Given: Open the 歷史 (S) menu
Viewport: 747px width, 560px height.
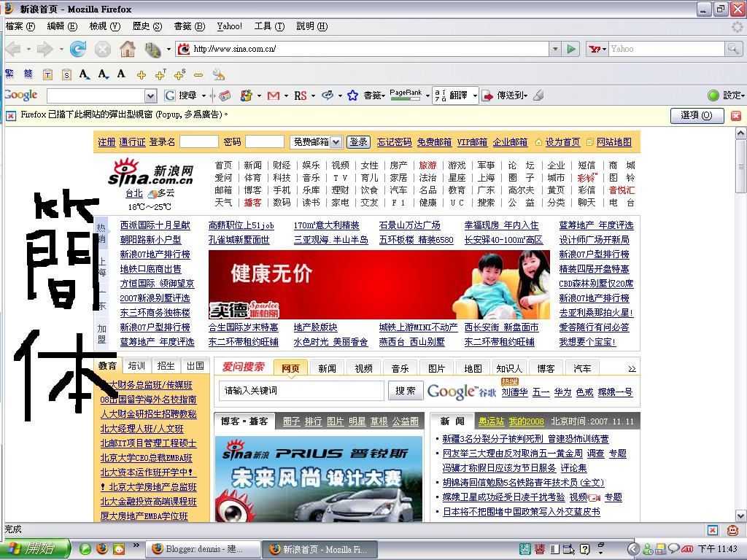Looking at the screenshot, I should 147,26.
